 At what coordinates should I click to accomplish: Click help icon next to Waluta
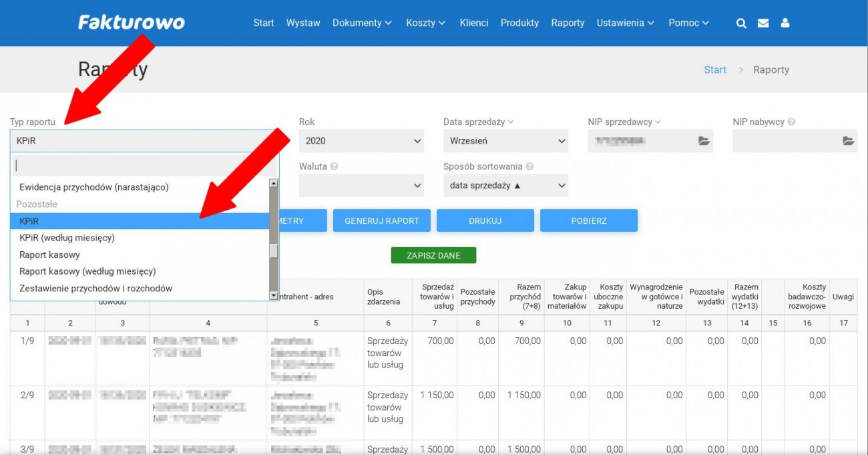pos(334,166)
